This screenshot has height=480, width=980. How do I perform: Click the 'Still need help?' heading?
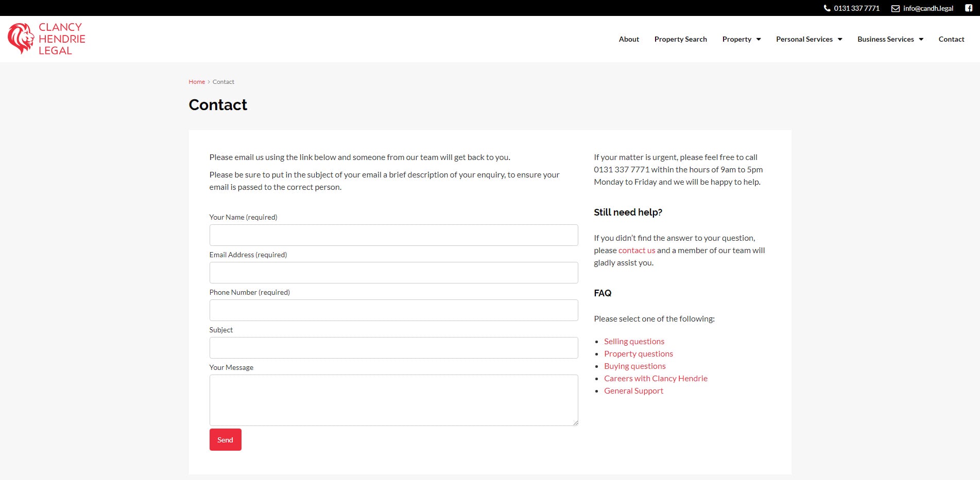[628, 212]
